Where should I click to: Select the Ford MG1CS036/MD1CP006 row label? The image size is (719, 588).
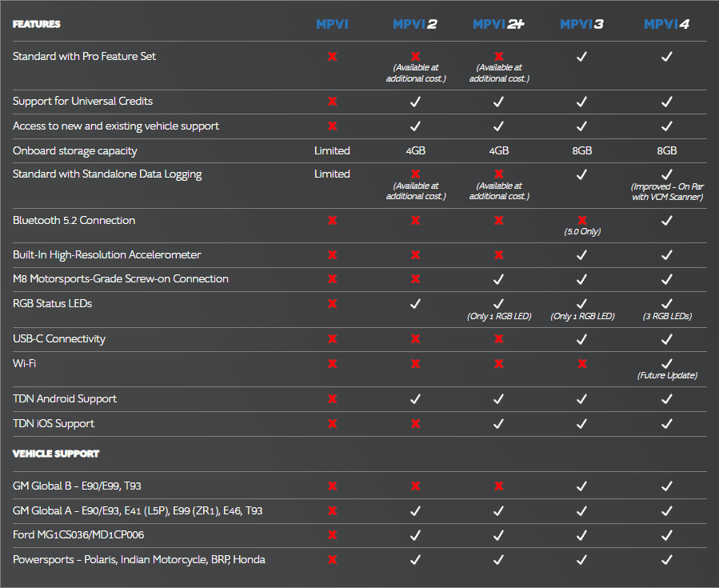point(78,534)
